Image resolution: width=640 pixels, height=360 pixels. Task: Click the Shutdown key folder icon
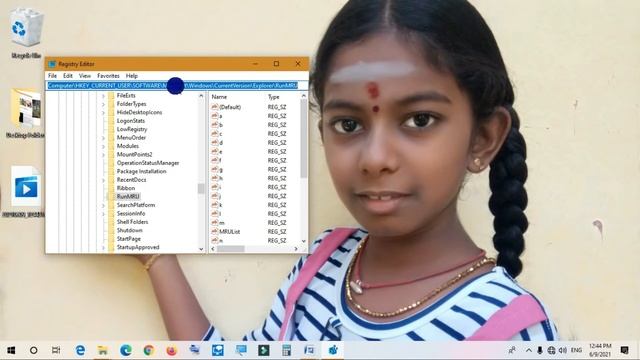coord(111,231)
